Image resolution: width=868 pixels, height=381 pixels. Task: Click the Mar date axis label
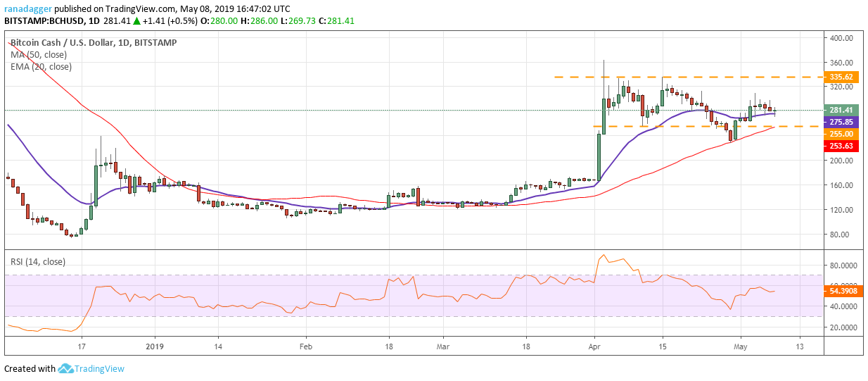(442, 347)
